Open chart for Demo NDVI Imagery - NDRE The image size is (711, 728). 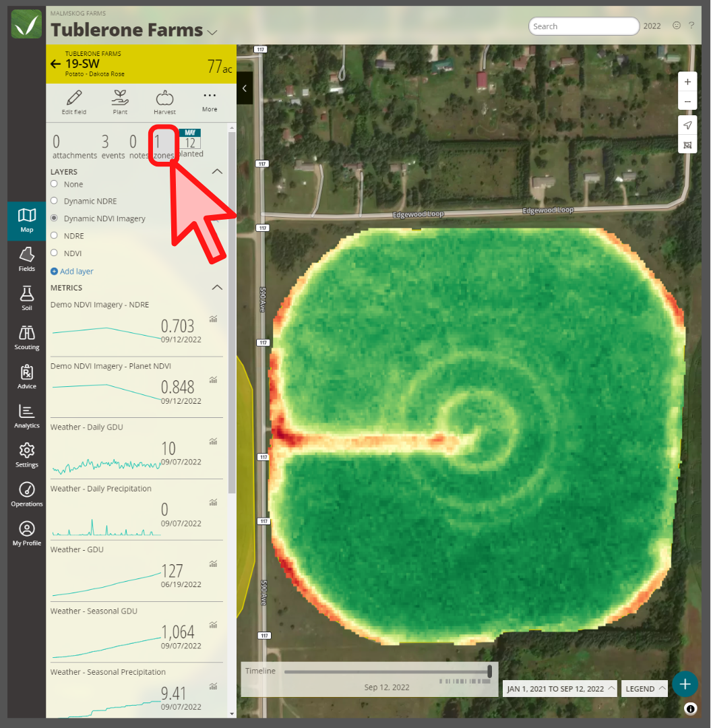click(x=214, y=319)
